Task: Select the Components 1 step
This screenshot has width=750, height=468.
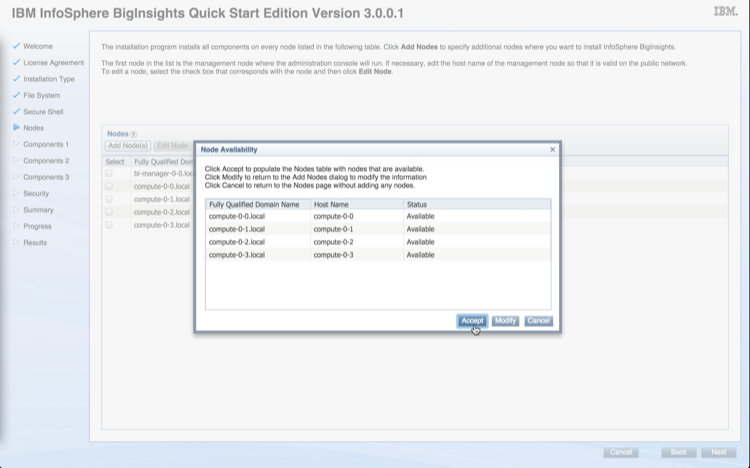Action: pyautogui.click(x=46, y=144)
